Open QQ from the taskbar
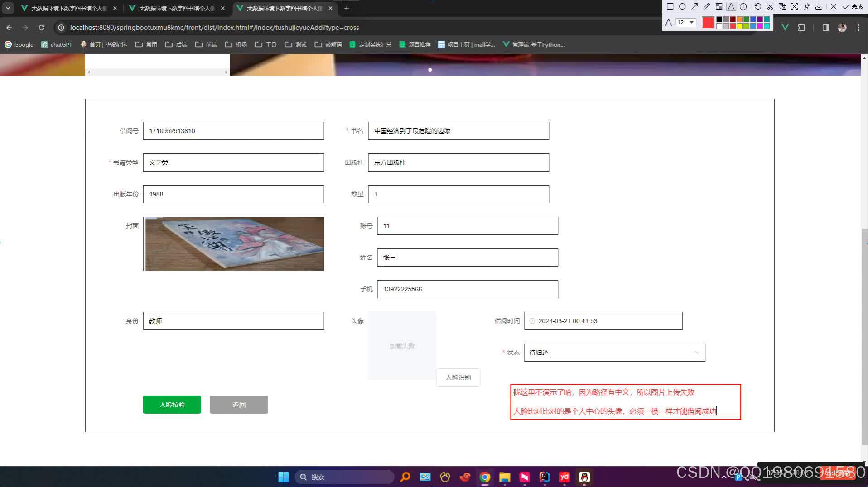Image resolution: width=868 pixels, height=487 pixels. tap(584, 477)
